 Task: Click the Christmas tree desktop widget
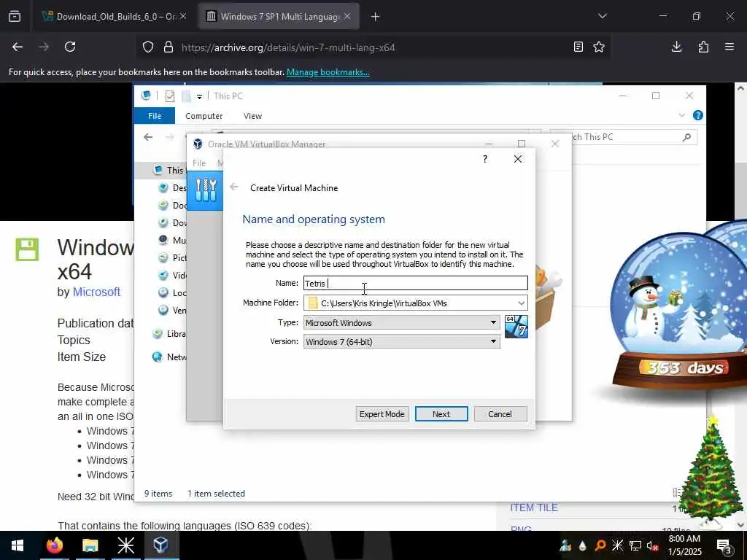(711, 472)
